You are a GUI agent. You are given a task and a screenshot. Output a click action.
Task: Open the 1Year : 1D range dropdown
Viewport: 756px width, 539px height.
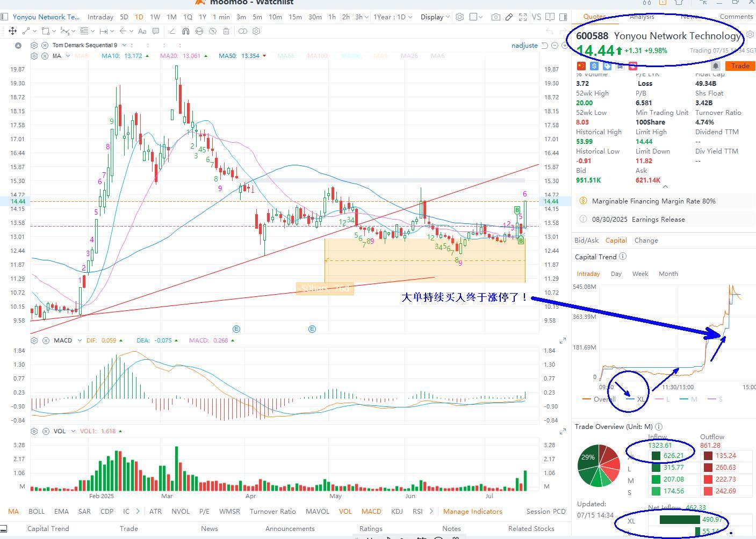point(393,17)
